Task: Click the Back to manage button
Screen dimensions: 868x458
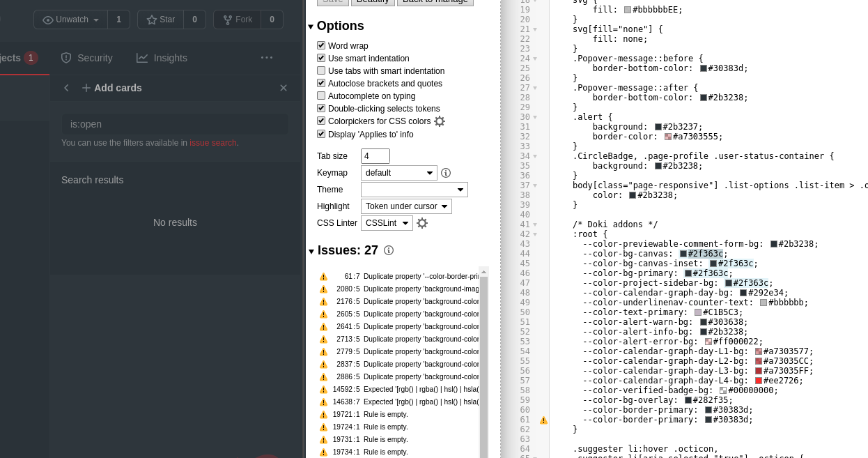Action: (x=435, y=2)
